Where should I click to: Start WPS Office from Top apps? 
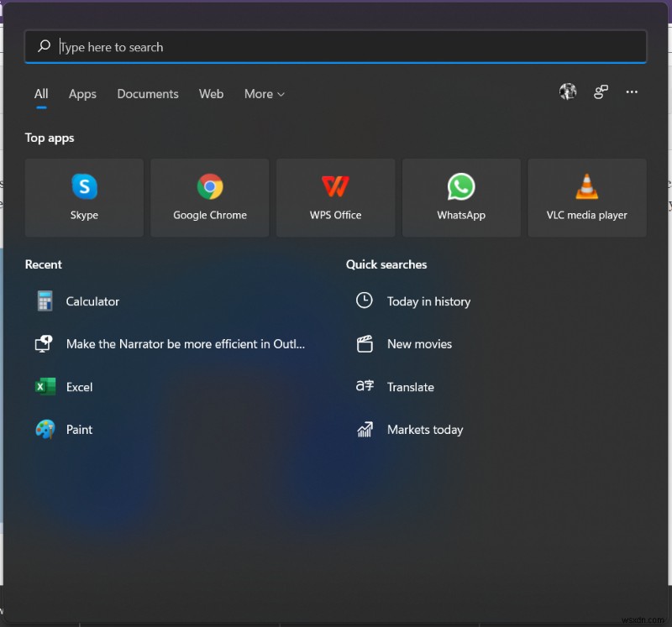[x=335, y=197]
